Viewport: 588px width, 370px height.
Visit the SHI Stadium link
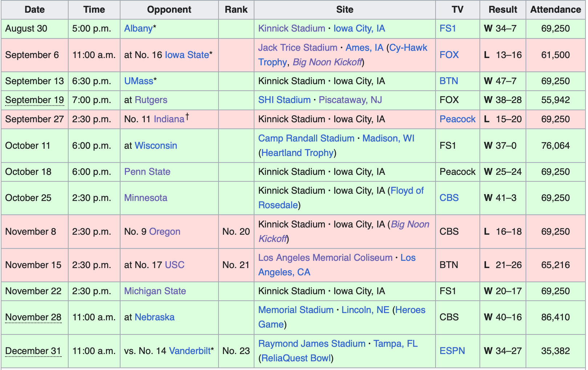coord(284,100)
